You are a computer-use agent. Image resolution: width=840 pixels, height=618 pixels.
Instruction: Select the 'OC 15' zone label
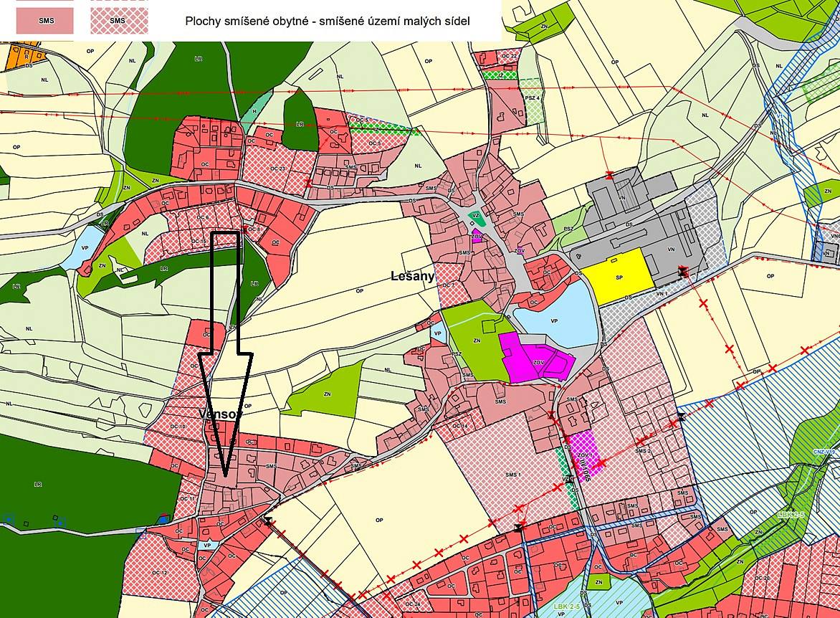point(199,241)
